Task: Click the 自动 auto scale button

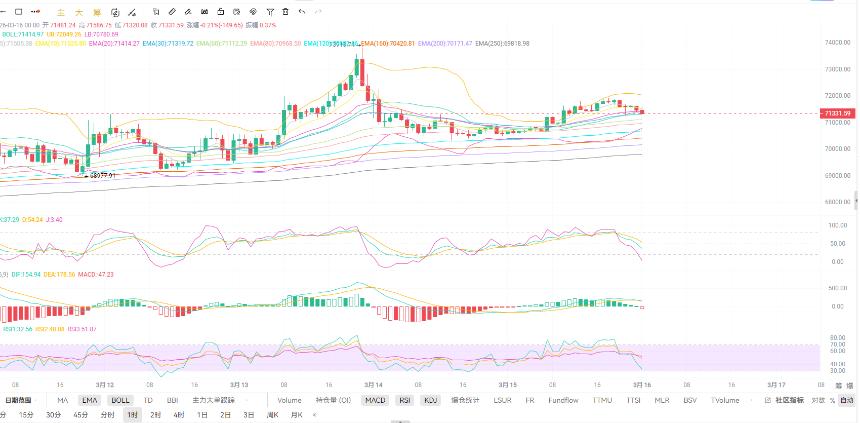Action: [x=847, y=401]
